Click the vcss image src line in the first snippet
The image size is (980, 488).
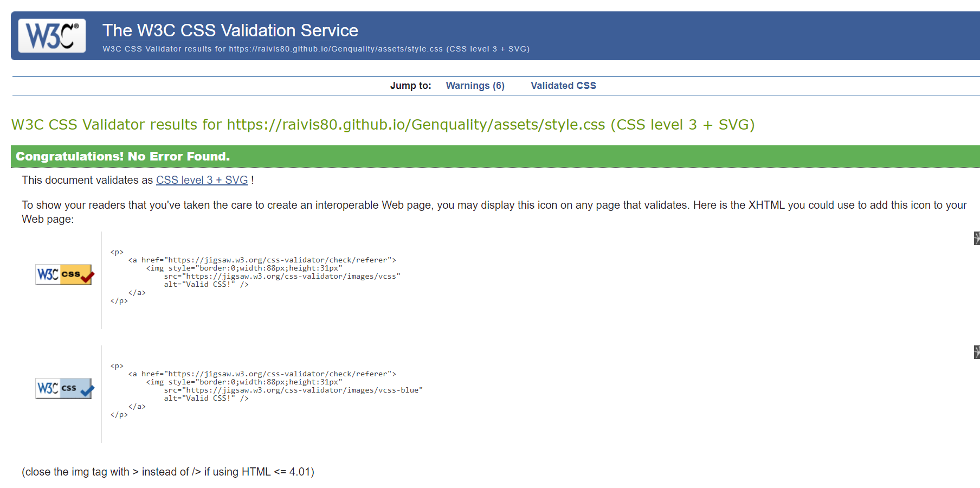pos(282,277)
